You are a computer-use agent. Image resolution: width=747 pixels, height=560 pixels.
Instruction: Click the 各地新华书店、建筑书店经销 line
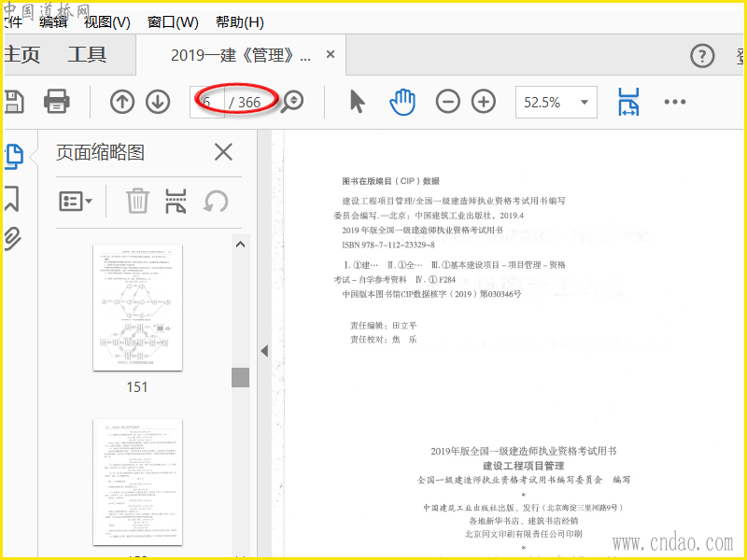point(524,521)
